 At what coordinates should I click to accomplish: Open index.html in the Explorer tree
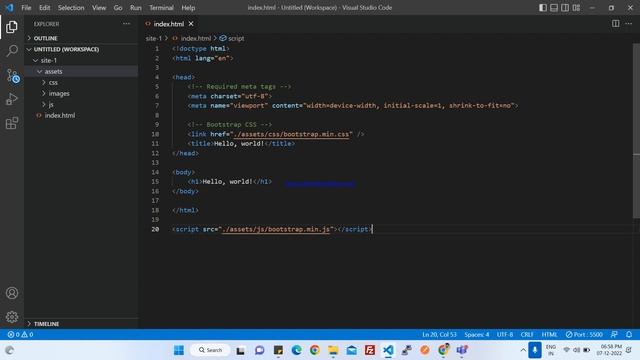[x=82, y=115]
